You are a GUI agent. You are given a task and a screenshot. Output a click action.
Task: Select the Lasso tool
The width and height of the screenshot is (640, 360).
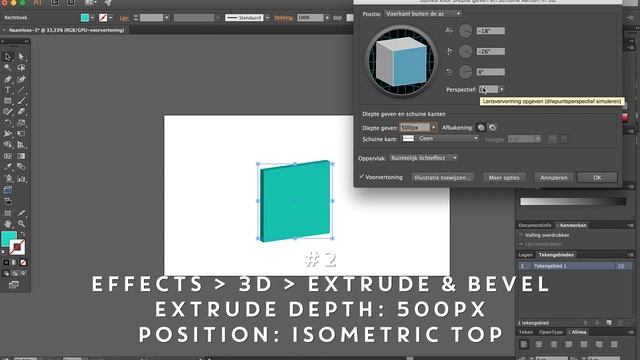click(21, 67)
